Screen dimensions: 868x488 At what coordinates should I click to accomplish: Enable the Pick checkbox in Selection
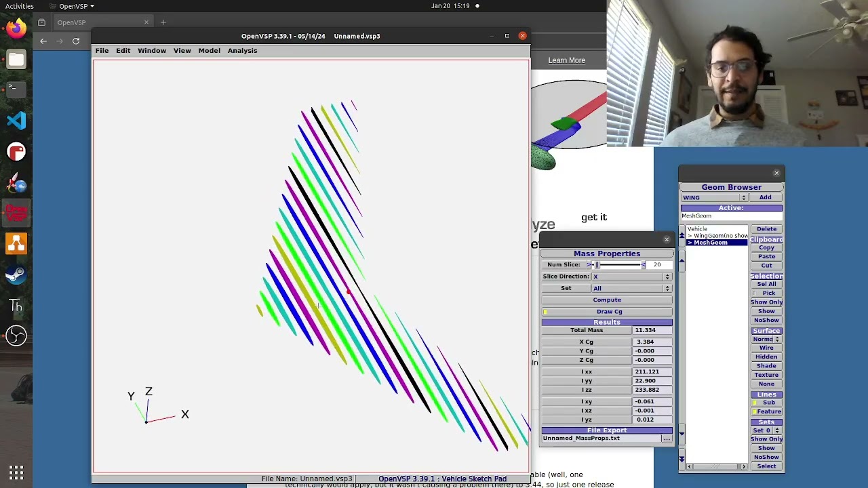766,293
